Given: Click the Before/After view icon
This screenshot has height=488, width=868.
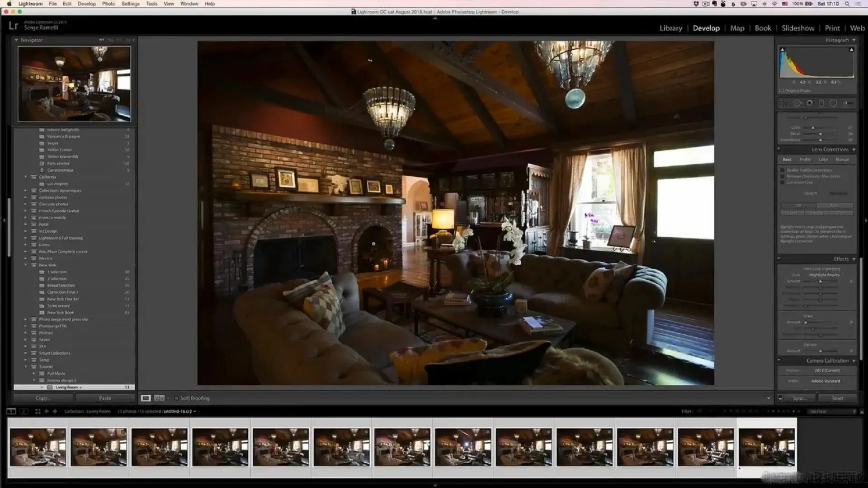Looking at the screenshot, I should (x=159, y=398).
